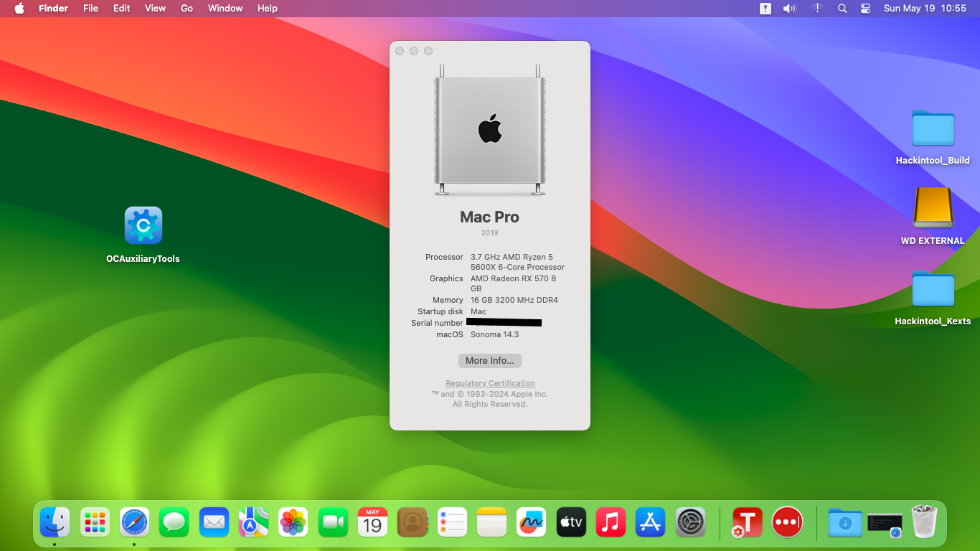The height and width of the screenshot is (551, 980).
Task: Open the red three-dots app in Dock
Action: (787, 522)
